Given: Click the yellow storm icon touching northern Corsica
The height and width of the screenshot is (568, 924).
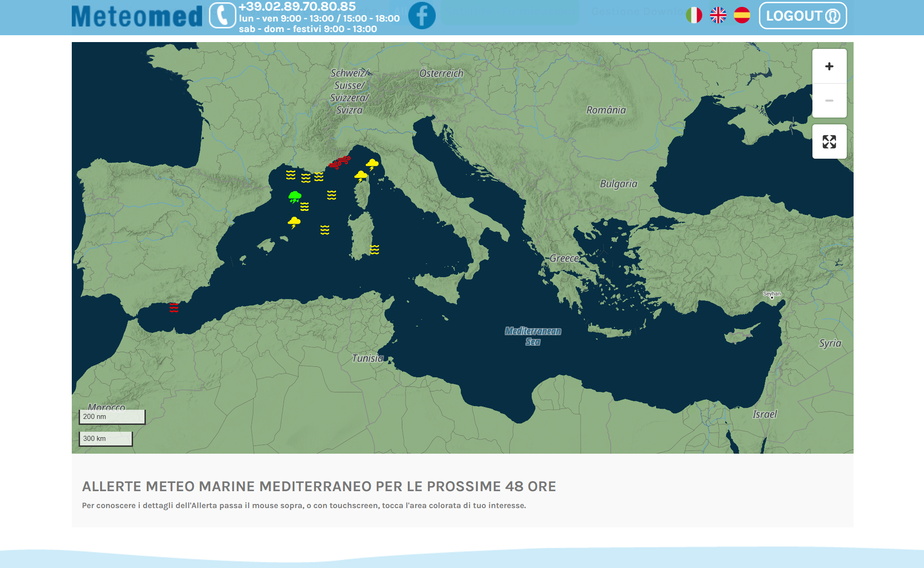Looking at the screenshot, I should click(x=361, y=176).
